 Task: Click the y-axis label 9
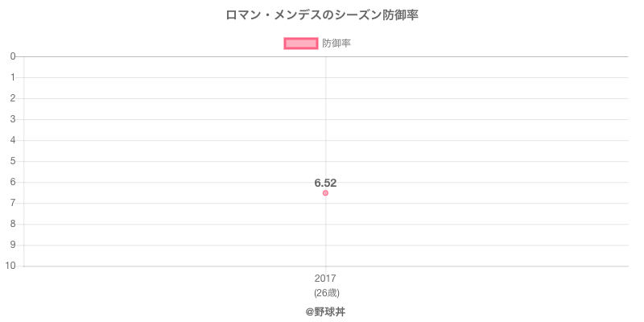click(14, 245)
